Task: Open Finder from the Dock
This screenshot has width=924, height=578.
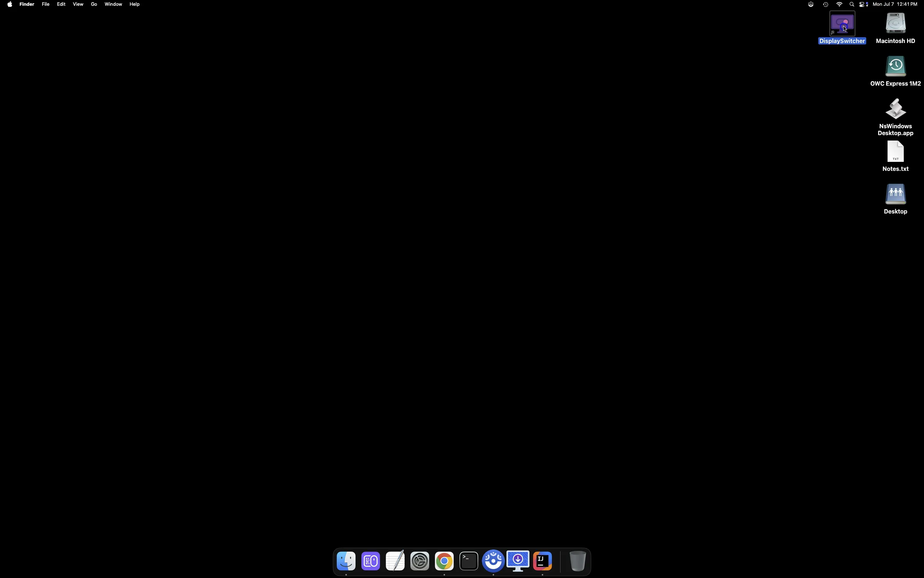Action: coord(346,561)
